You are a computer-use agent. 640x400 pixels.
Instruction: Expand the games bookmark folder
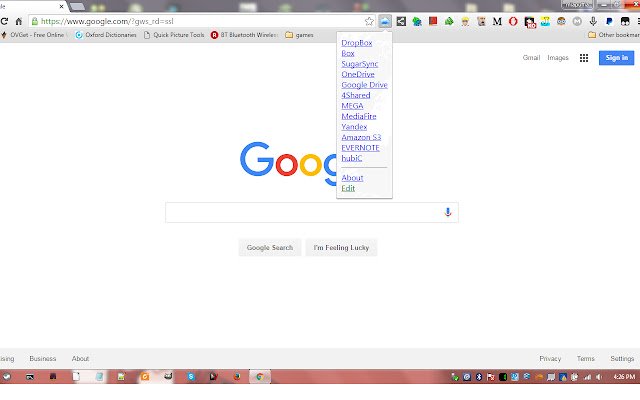[299, 35]
